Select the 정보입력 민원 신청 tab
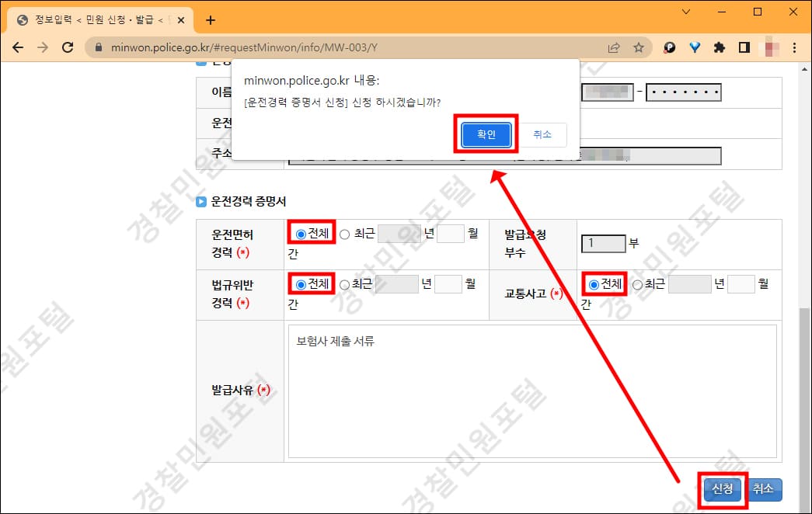Screen dimensions: 812x514 coord(100,20)
